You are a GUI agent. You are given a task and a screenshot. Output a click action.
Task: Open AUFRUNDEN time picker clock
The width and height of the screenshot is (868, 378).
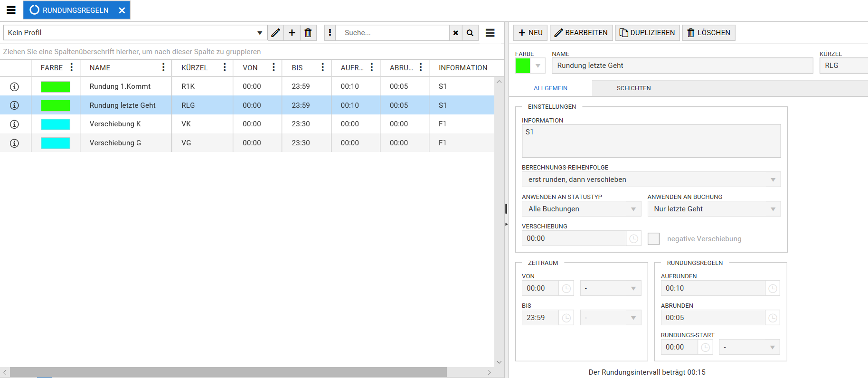point(773,288)
